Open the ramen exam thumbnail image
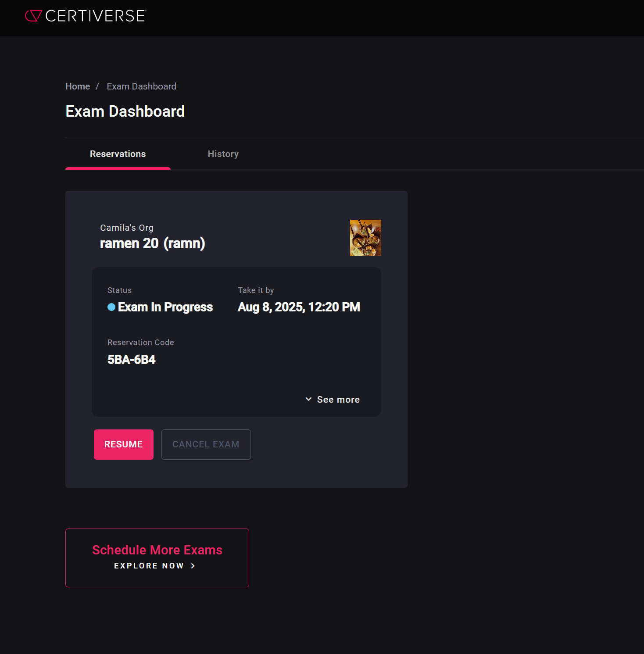 (x=365, y=238)
